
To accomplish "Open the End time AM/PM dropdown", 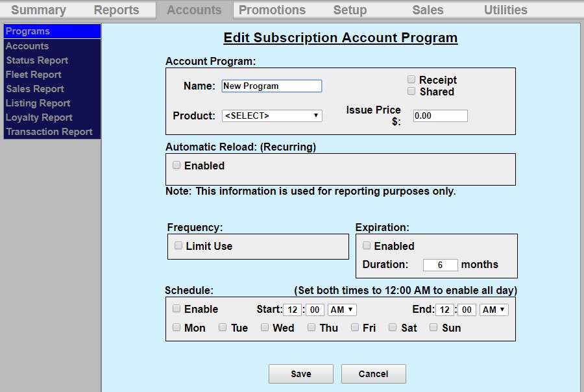I will pyautogui.click(x=494, y=310).
